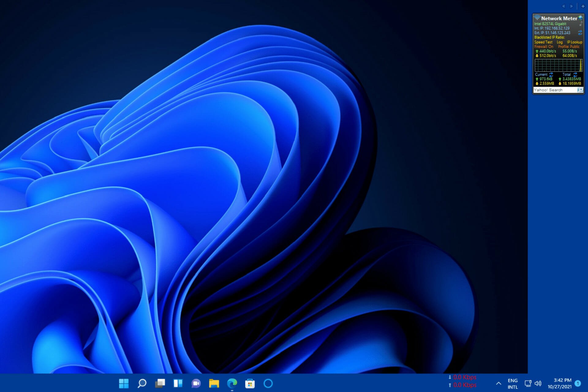Image resolution: width=588 pixels, height=392 pixels.
Task: Go to next gadget page arrow
Action: [x=571, y=6]
